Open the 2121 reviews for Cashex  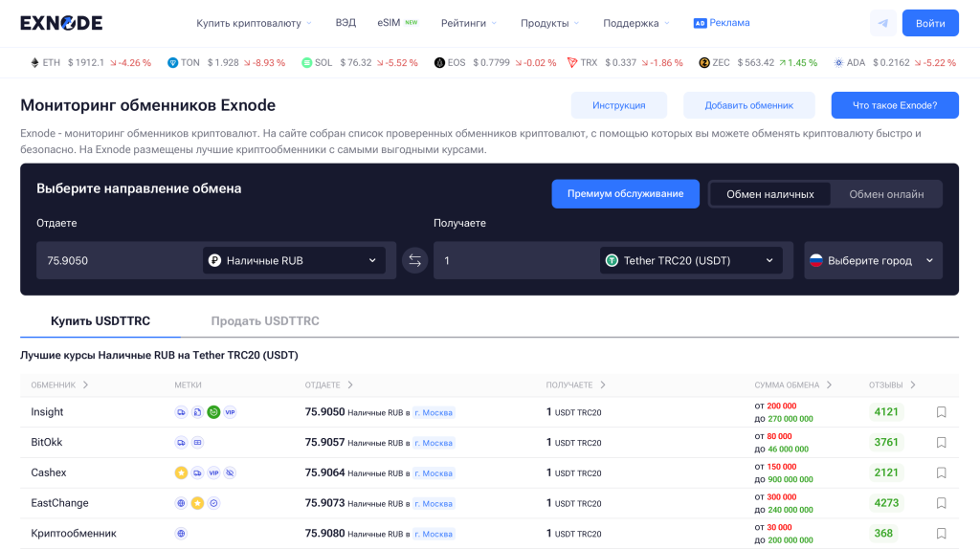[885, 472]
